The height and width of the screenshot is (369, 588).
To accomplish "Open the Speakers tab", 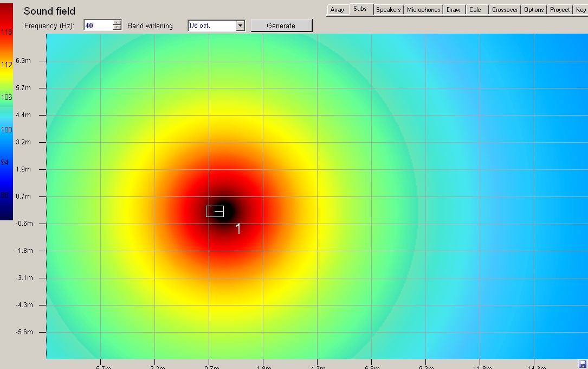I will [388, 10].
